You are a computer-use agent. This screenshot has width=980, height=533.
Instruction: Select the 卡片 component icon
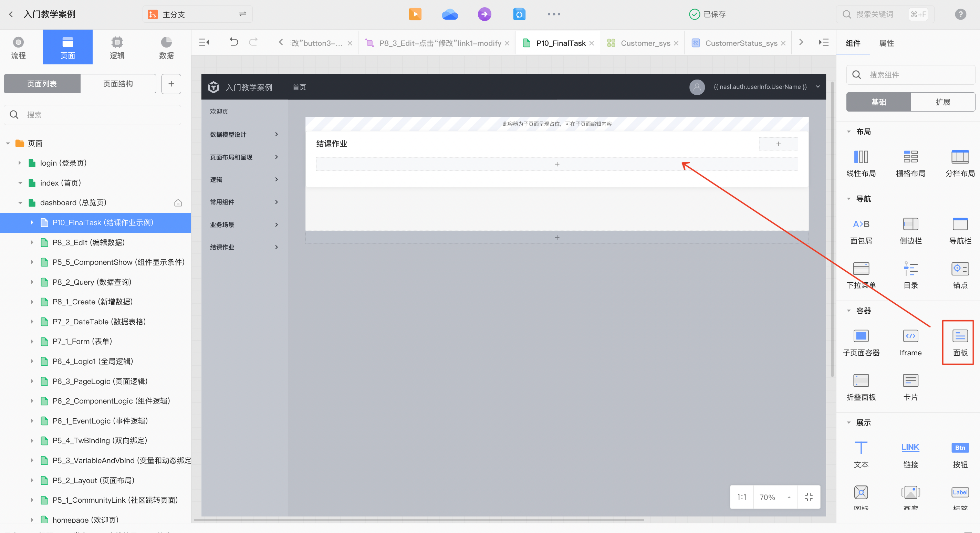click(x=910, y=380)
